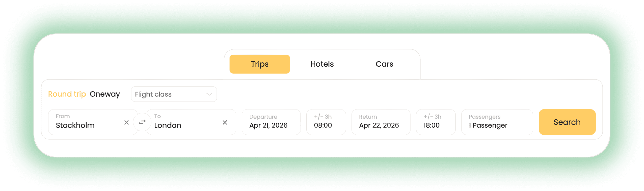644x191 pixels.
Task: Switch to the Hotels tab
Action: [x=322, y=64]
